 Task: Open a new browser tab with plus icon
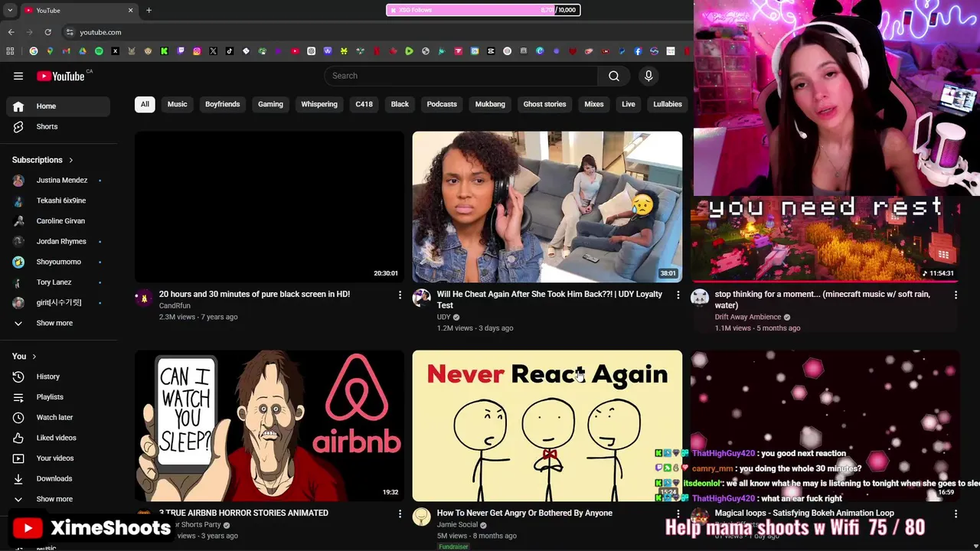click(149, 10)
